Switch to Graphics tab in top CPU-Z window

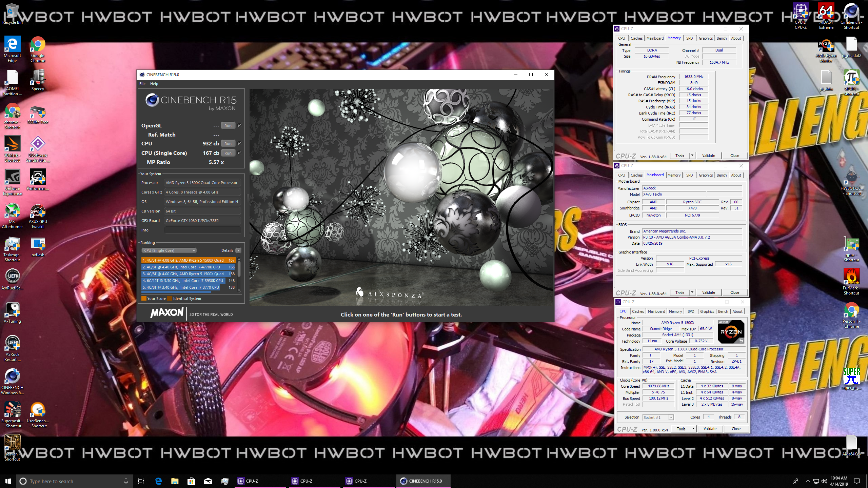pyautogui.click(x=706, y=38)
